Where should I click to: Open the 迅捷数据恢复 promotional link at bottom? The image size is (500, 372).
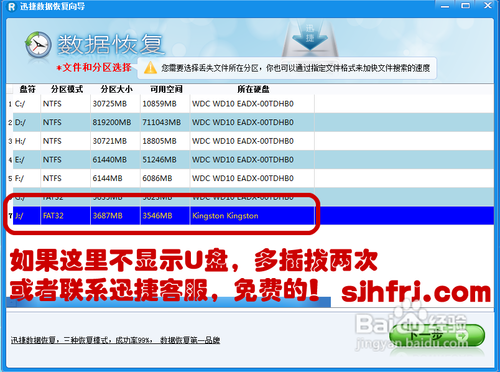tap(115, 340)
